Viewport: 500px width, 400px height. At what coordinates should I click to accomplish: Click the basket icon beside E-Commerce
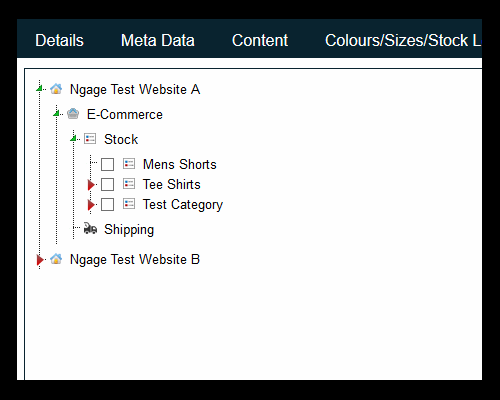(x=73, y=114)
